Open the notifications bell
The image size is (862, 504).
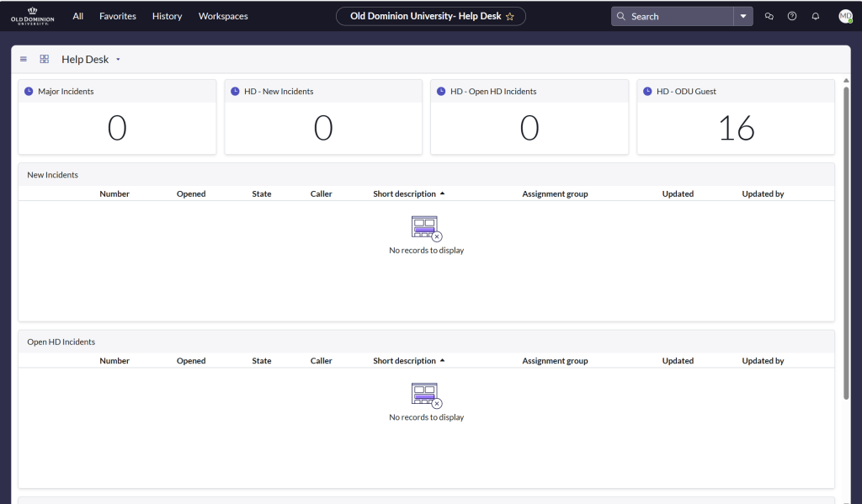coord(815,17)
